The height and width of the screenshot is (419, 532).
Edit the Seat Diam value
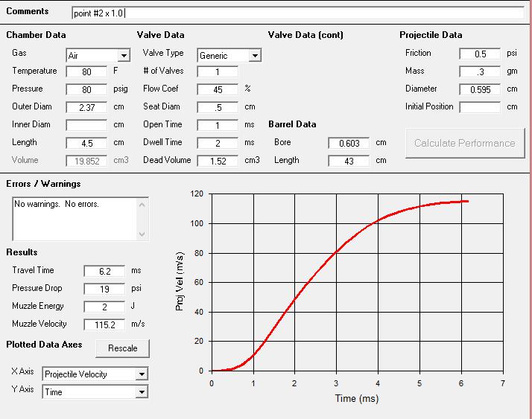(218, 107)
